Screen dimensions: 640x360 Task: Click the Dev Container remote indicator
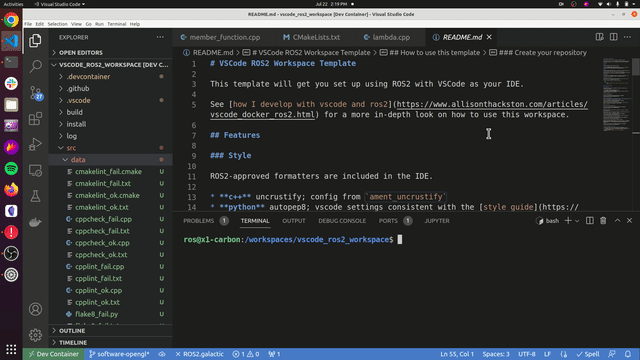(53, 354)
